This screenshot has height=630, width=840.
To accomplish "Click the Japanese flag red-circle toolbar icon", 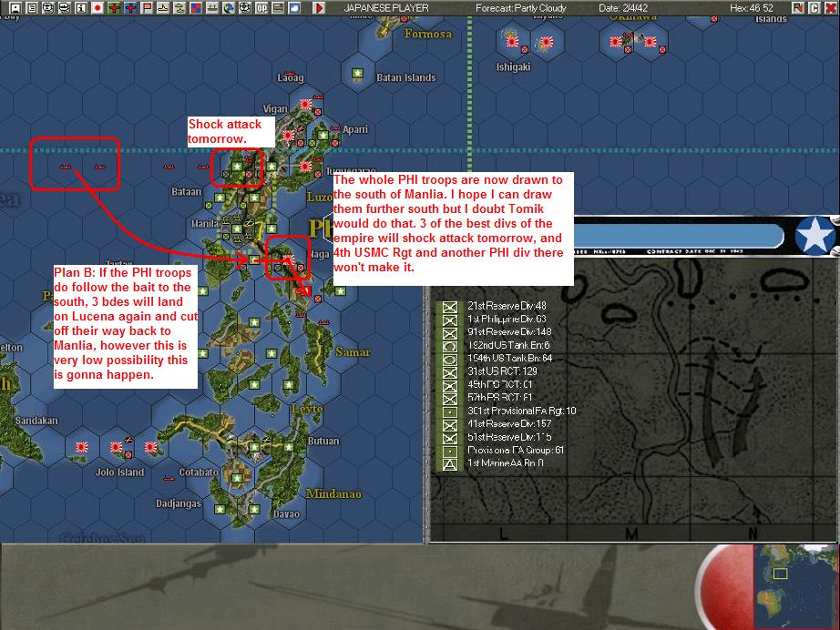I will point(97,8).
